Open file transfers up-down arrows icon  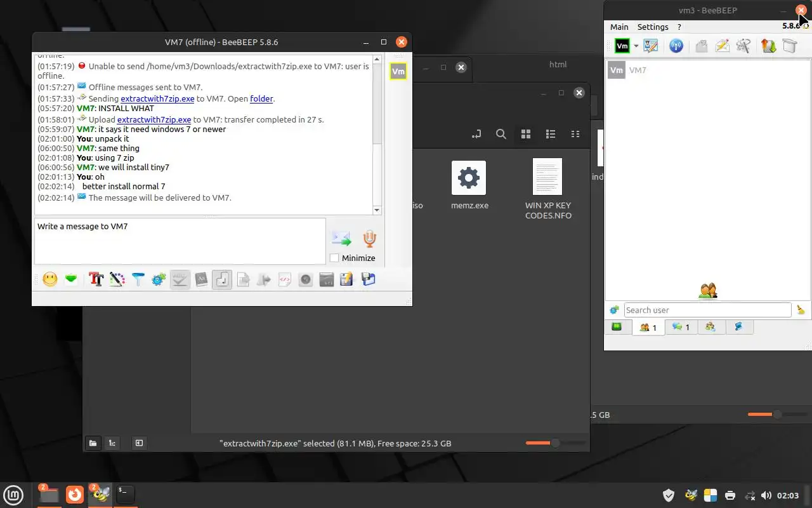pos(769,46)
